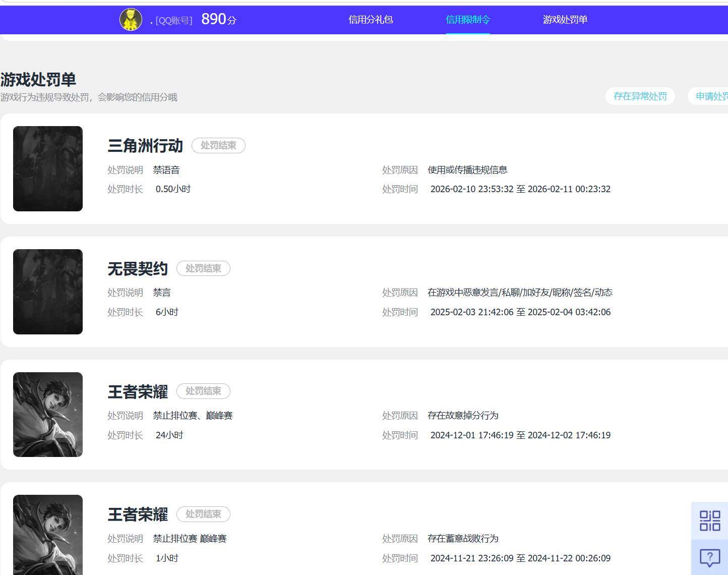Select reason 存在蓄意战败行为
728x575 pixels.
click(463, 539)
